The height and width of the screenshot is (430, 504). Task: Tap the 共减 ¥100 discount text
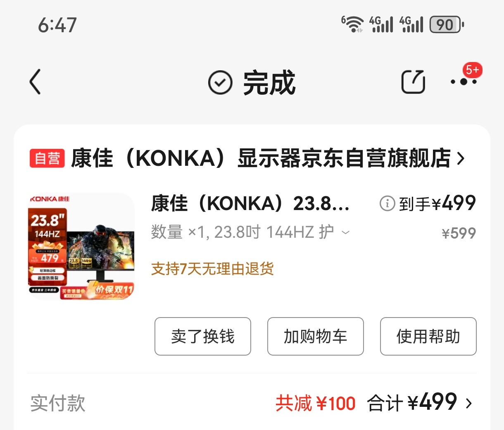click(x=316, y=403)
